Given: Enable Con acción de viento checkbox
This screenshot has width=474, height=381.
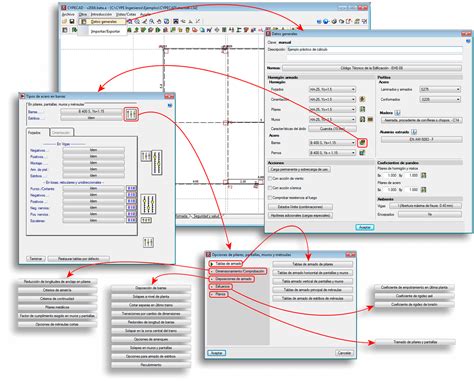Looking at the screenshot, I should (270, 179).
